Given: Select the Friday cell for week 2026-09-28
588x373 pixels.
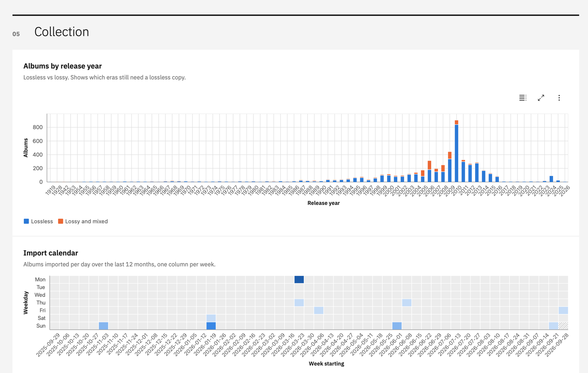Looking at the screenshot, I should click(x=563, y=310).
